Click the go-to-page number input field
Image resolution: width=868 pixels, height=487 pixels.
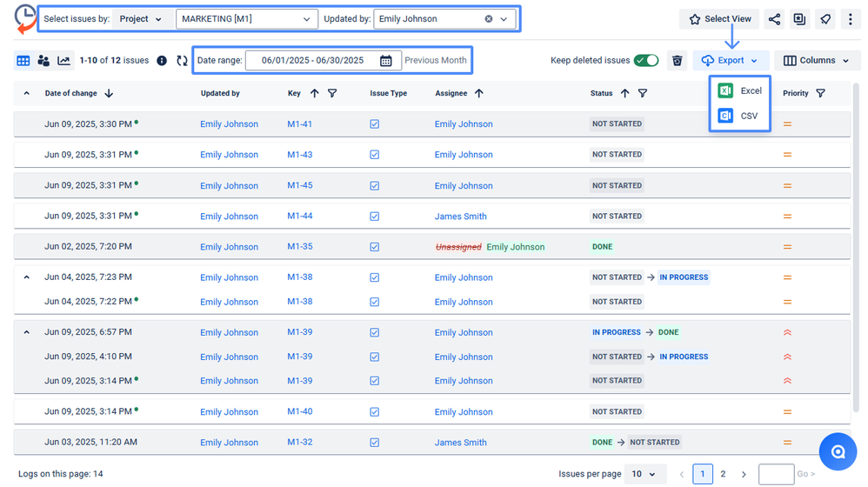click(776, 474)
